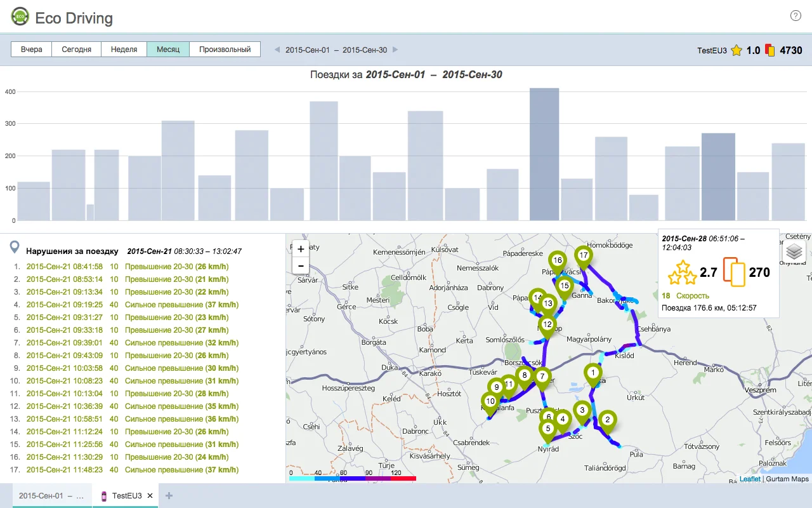This screenshot has width=812, height=508.
Task: Click map marker number 2
Action: (607, 419)
